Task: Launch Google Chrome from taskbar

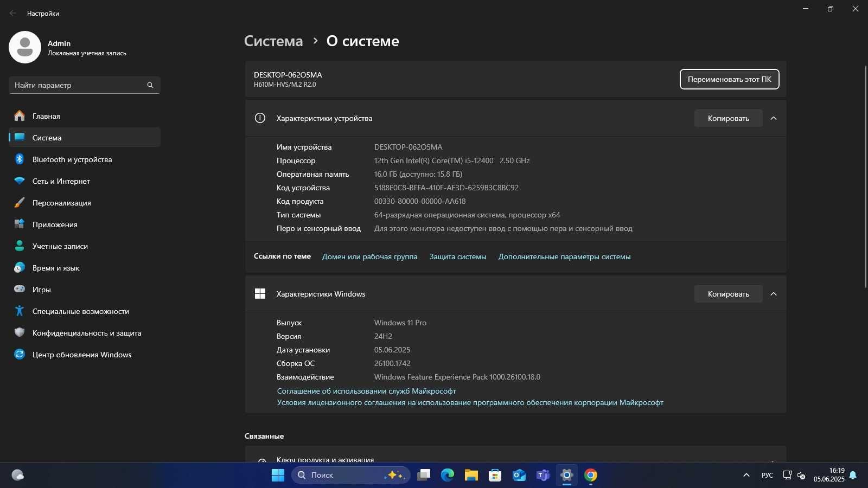Action: click(x=591, y=476)
